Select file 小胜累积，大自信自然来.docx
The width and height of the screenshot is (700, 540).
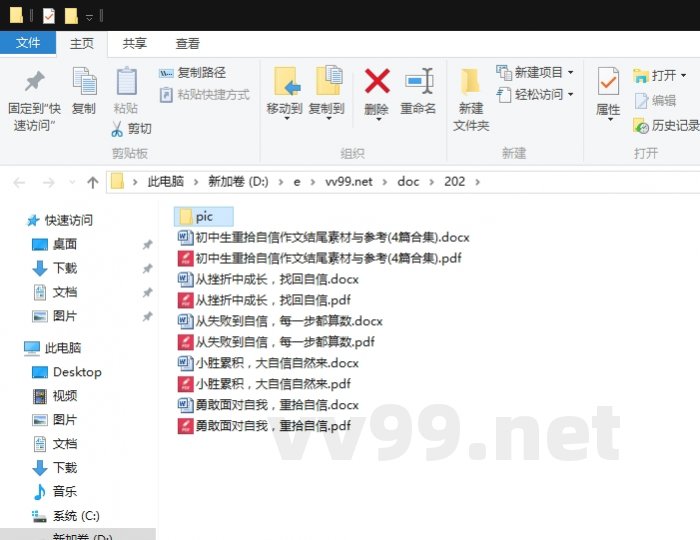point(268,363)
